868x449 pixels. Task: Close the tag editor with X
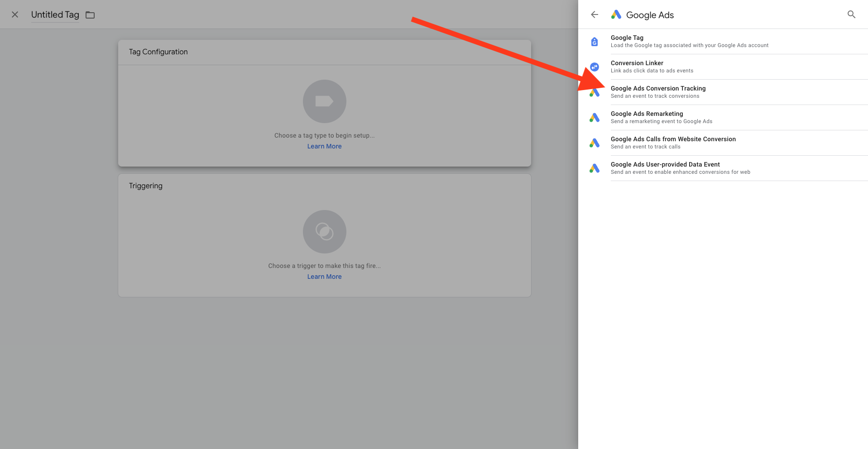tap(15, 14)
